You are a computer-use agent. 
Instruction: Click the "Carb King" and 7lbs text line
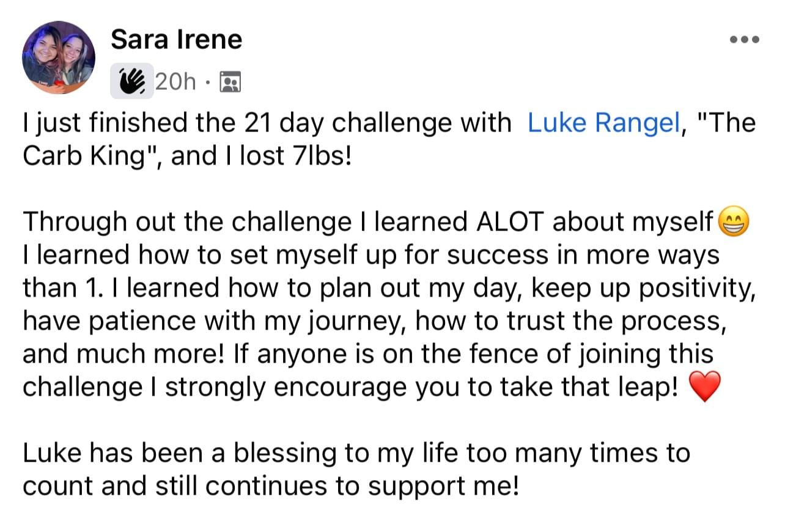tap(187, 157)
